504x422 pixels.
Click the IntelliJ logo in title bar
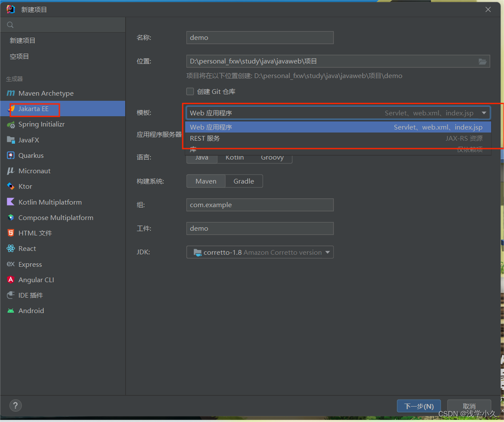click(x=11, y=9)
